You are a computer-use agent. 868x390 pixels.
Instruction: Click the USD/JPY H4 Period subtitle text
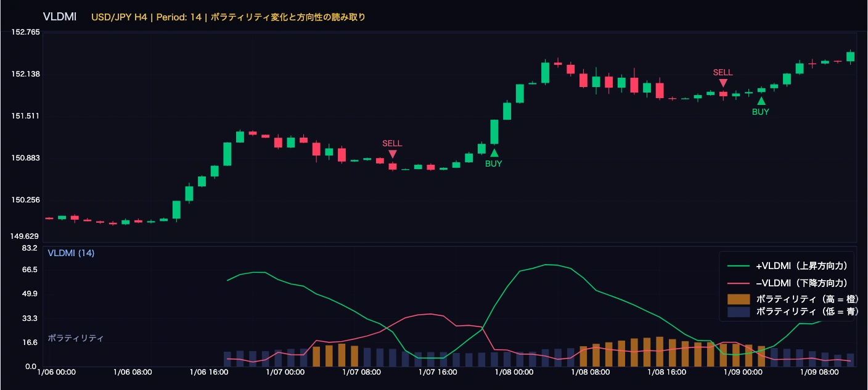tap(228, 17)
